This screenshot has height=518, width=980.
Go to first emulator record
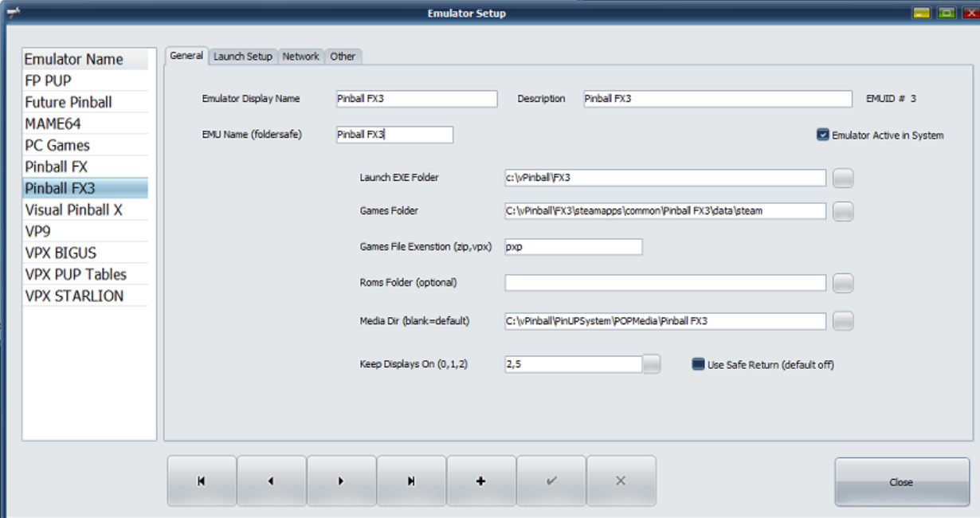[x=202, y=481]
